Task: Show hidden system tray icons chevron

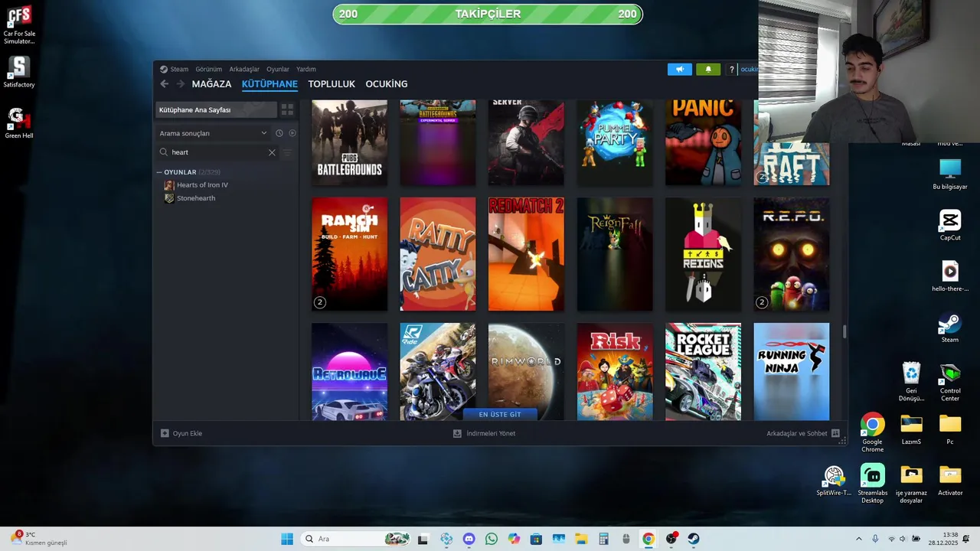Action: [x=858, y=539]
